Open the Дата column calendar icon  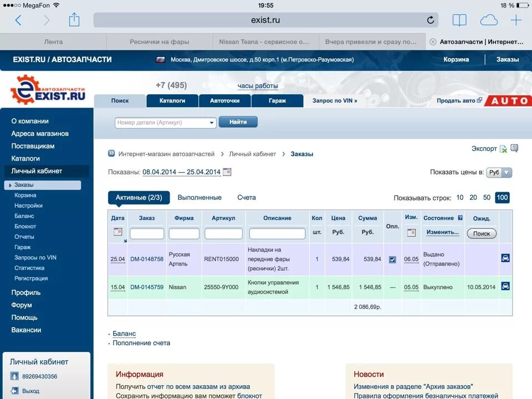[117, 232]
